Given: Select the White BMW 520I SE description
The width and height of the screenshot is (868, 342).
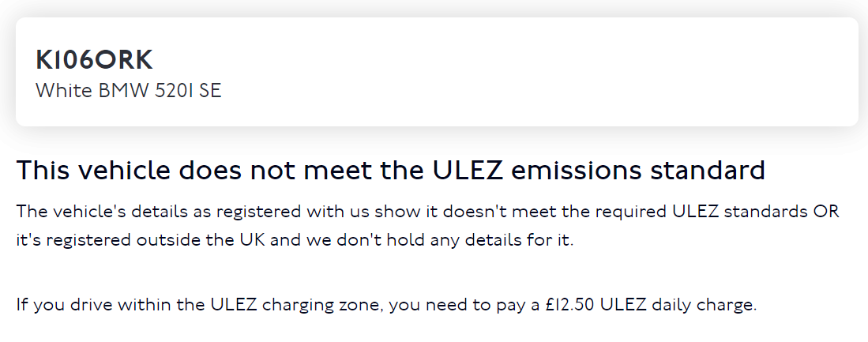Looking at the screenshot, I should 129,91.
